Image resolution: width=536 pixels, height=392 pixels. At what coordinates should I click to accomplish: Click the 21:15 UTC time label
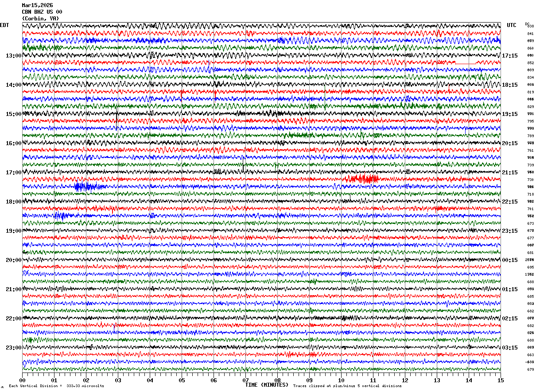click(x=510, y=173)
